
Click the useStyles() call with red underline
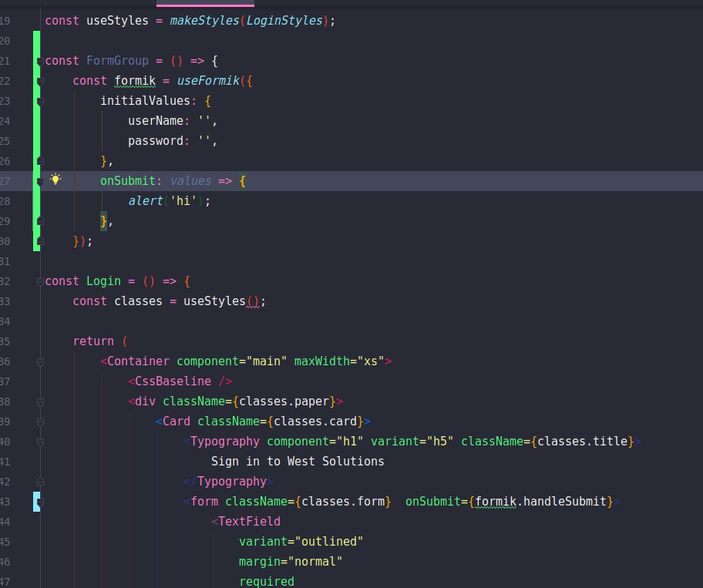221,301
